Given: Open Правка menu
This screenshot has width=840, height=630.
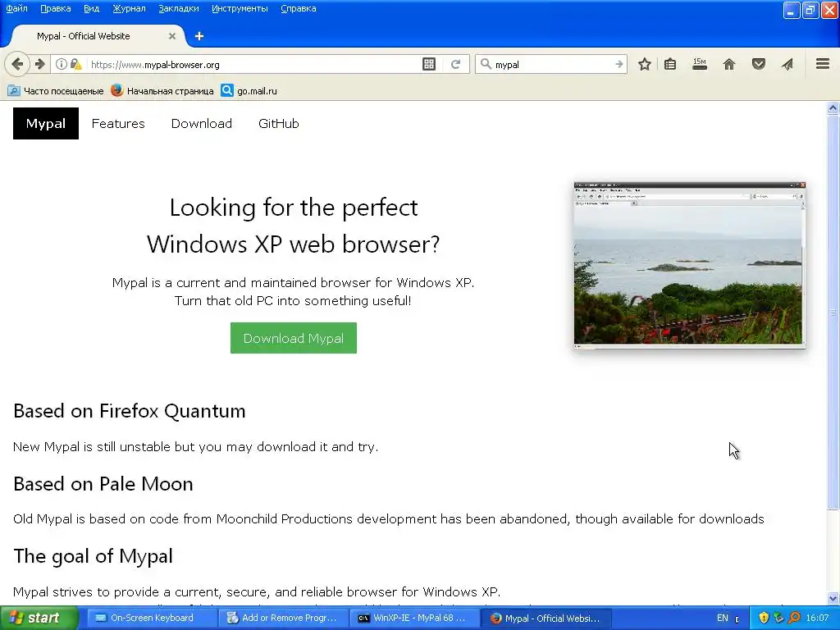Looking at the screenshot, I should 56,8.
